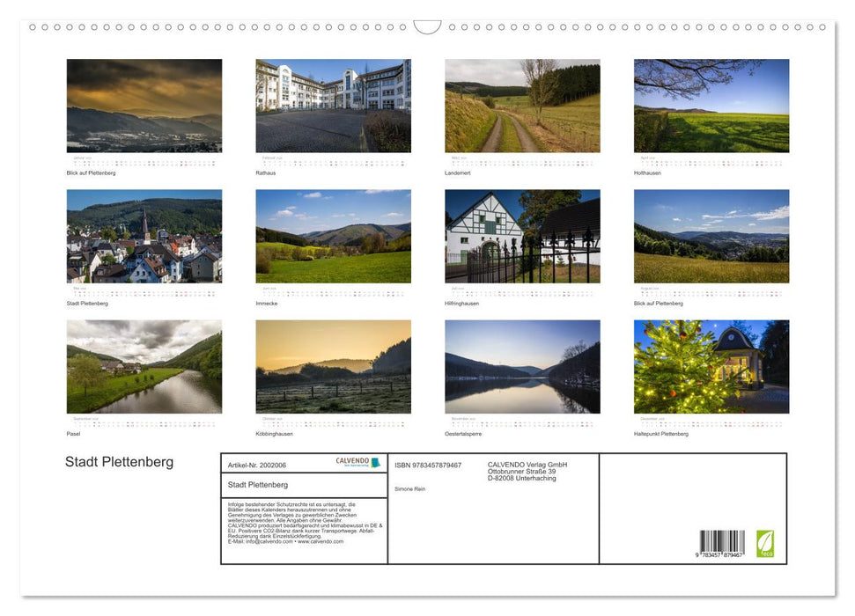The width and height of the screenshot is (855, 616).
Task: Select the Haltepunkt Plettenberg Christmas tree image
Action: click(711, 366)
